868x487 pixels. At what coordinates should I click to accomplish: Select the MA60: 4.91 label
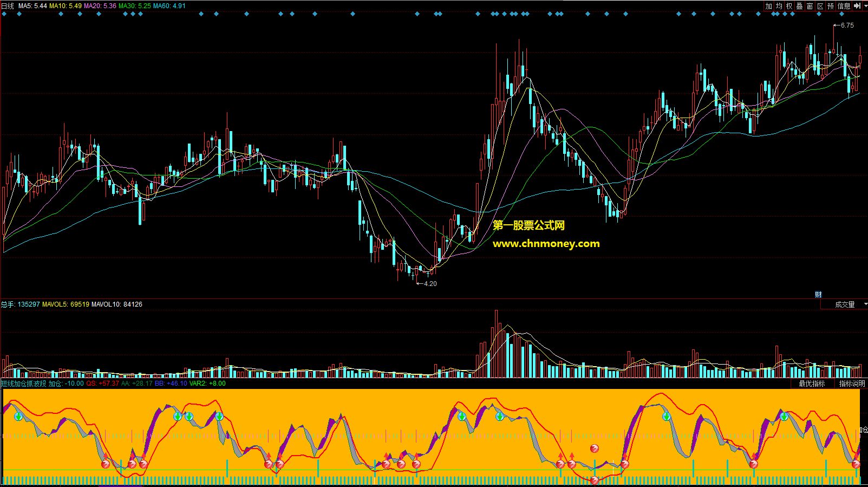(x=169, y=6)
